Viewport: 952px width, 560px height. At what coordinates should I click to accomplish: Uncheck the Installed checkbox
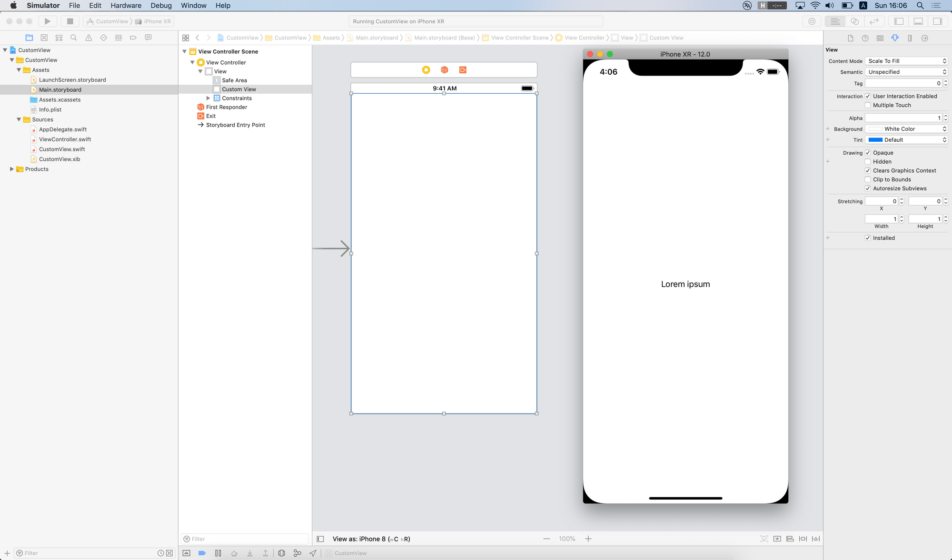point(868,238)
